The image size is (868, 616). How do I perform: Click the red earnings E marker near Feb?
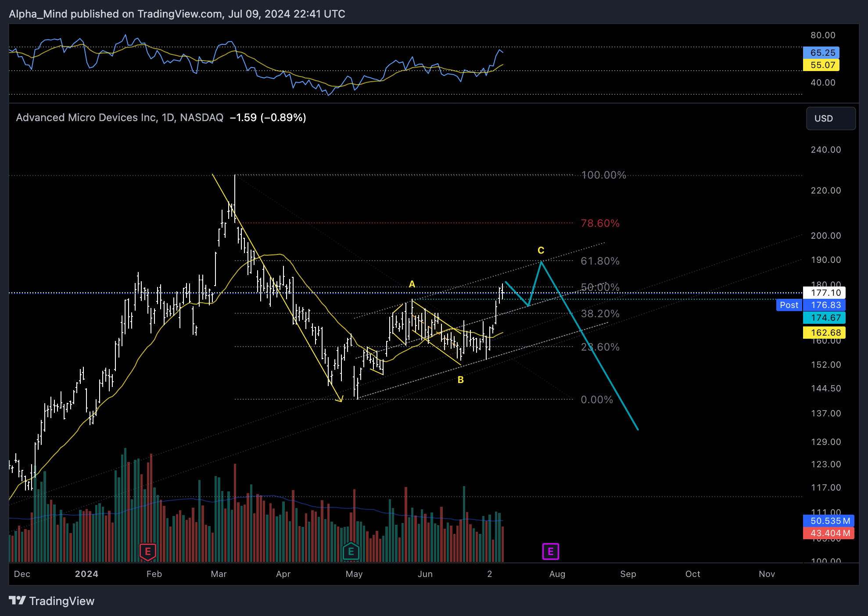(148, 552)
